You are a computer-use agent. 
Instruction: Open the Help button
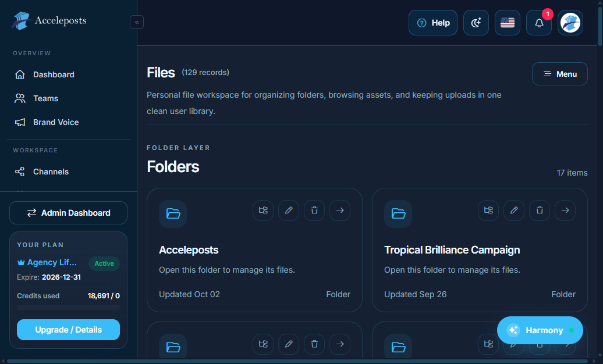[x=433, y=23]
